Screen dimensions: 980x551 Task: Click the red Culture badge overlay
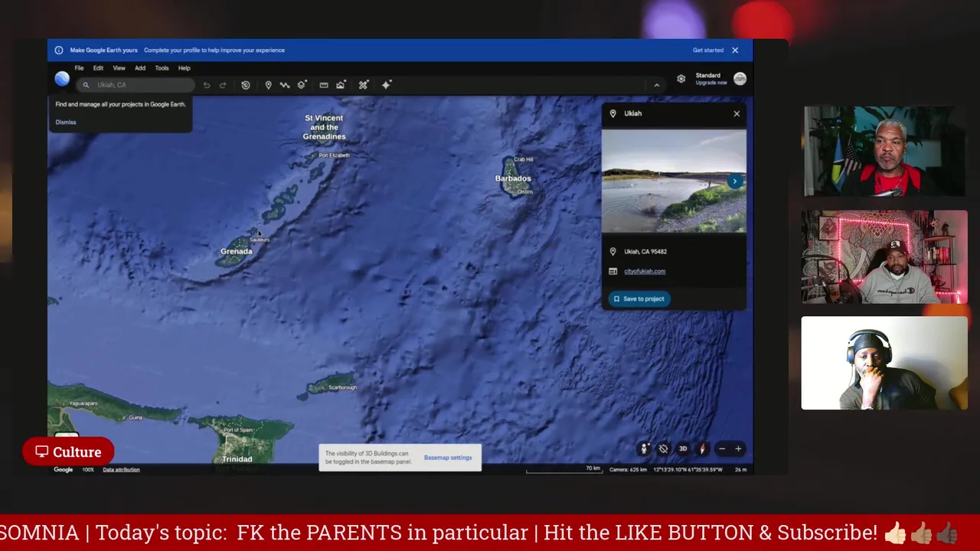tap(68, 452)
